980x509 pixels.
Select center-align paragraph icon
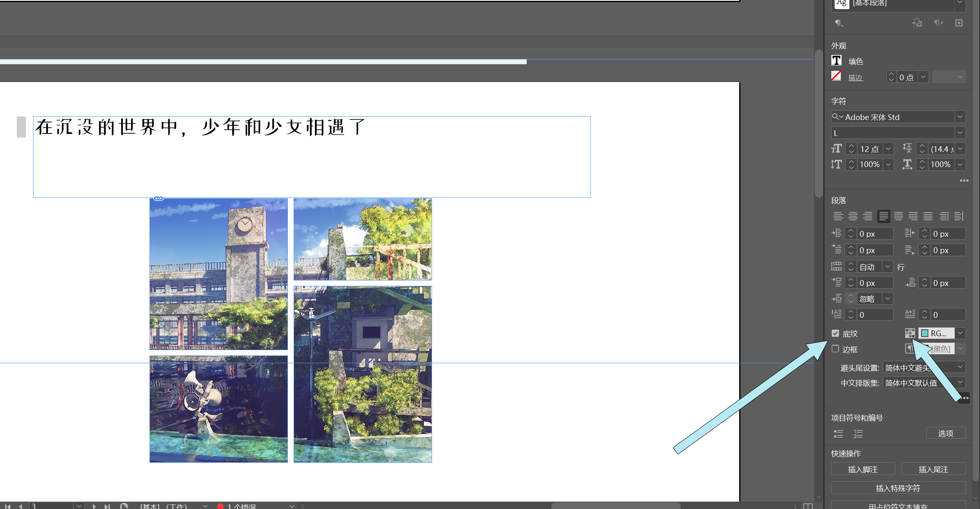(x=853, y=216)
